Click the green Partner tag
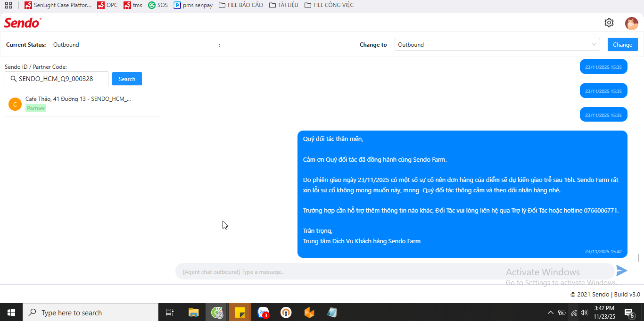 pos(36,108)
